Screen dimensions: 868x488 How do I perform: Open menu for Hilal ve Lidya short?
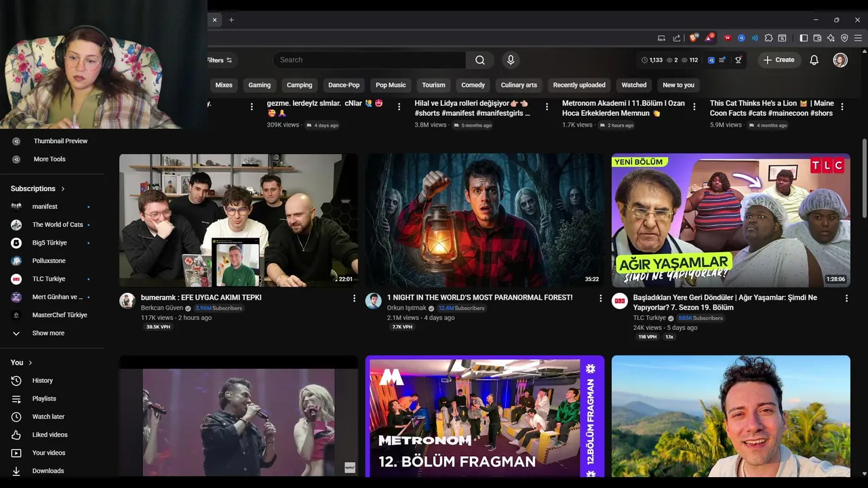point(547,107)
